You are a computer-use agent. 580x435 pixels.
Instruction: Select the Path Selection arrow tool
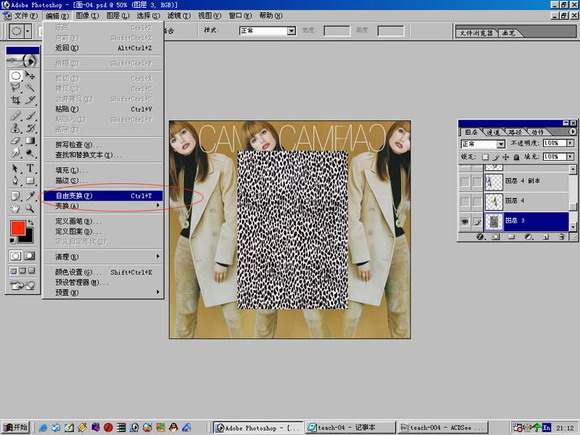pos(16,169)
